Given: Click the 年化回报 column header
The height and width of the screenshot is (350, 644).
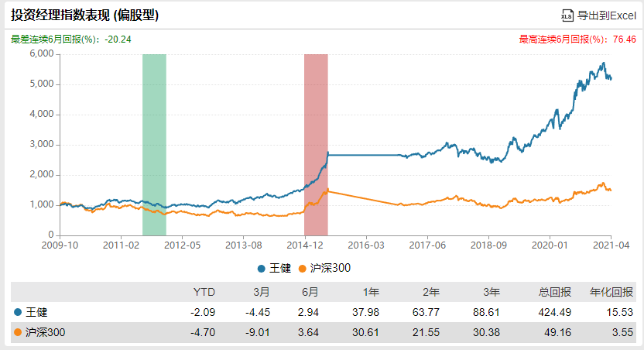Looking at the screenshot, I should 611,292.
